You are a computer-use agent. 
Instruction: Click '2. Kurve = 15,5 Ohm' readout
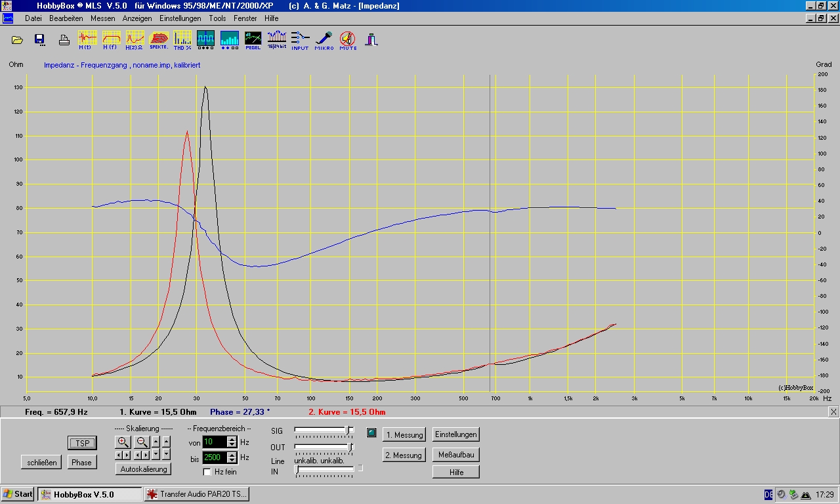pos(347,412)
